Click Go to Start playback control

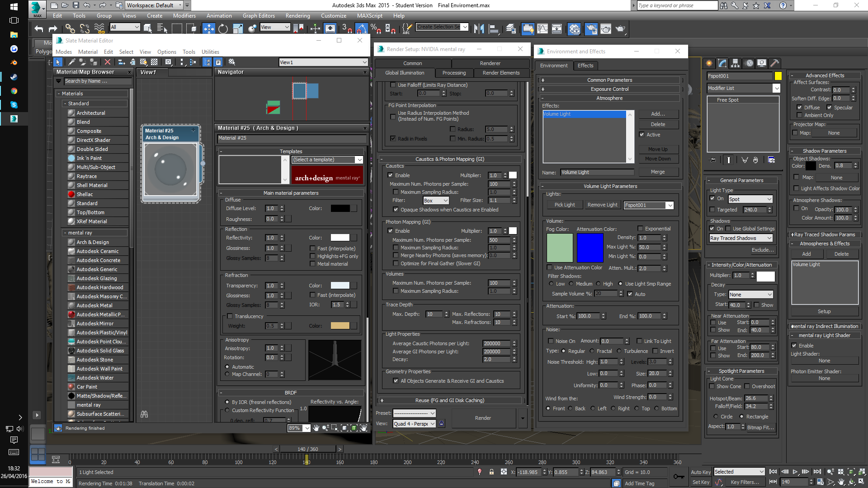point(773,472)
